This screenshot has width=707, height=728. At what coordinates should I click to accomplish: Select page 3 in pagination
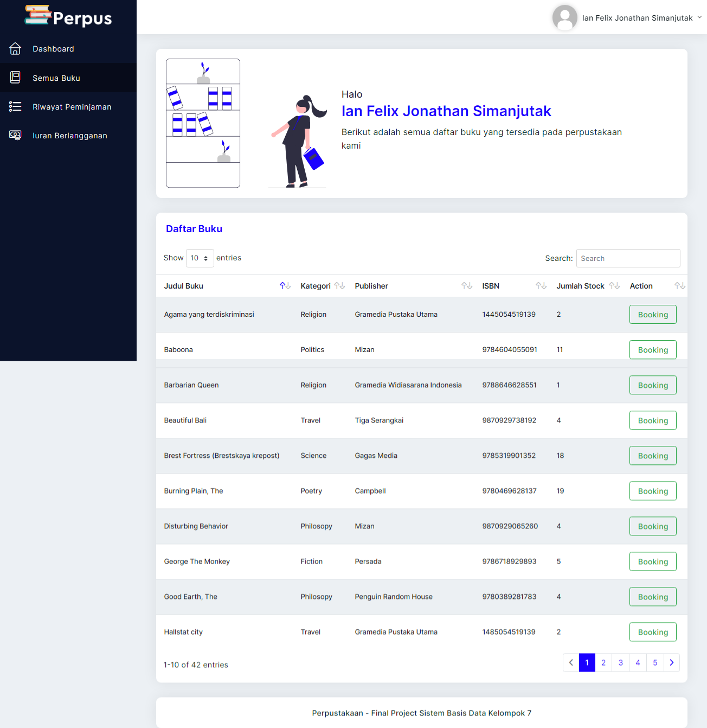pyautogui.click(x=620, y=662)
